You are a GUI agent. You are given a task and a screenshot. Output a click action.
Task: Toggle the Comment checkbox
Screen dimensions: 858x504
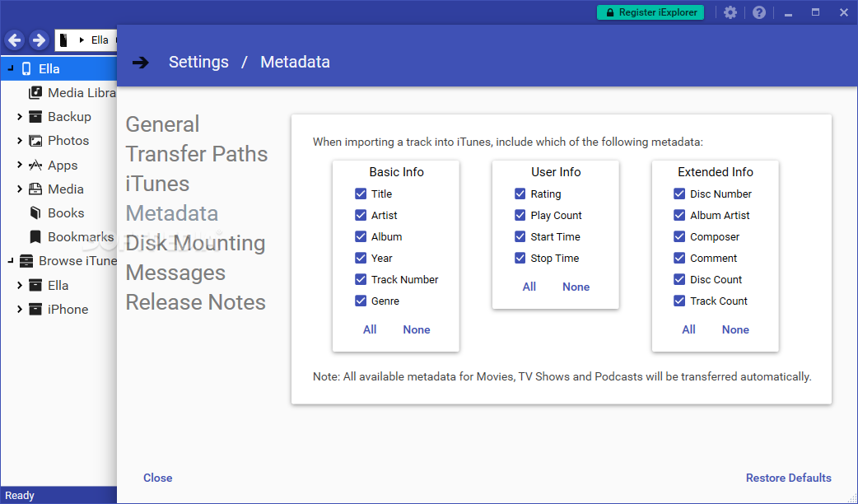679,258
